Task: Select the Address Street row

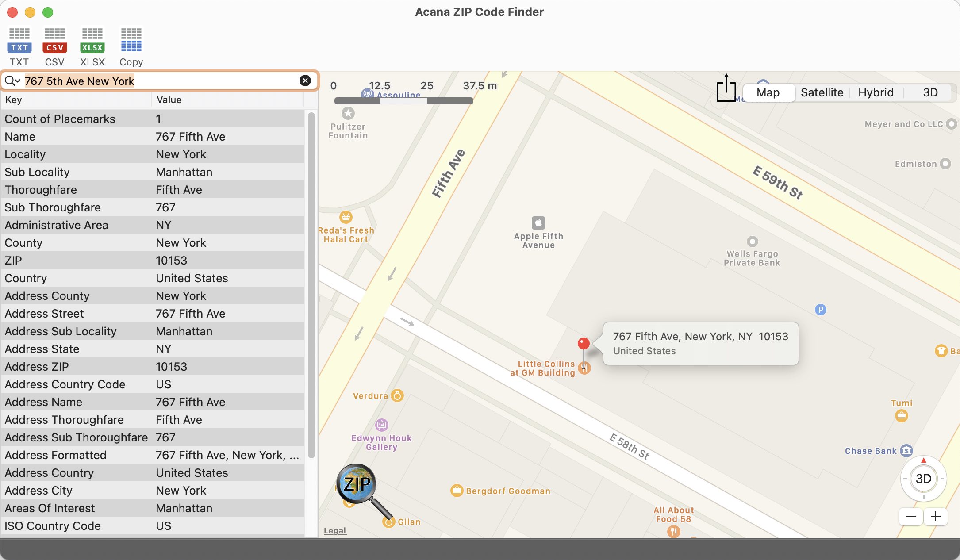Action: (153, 314)
